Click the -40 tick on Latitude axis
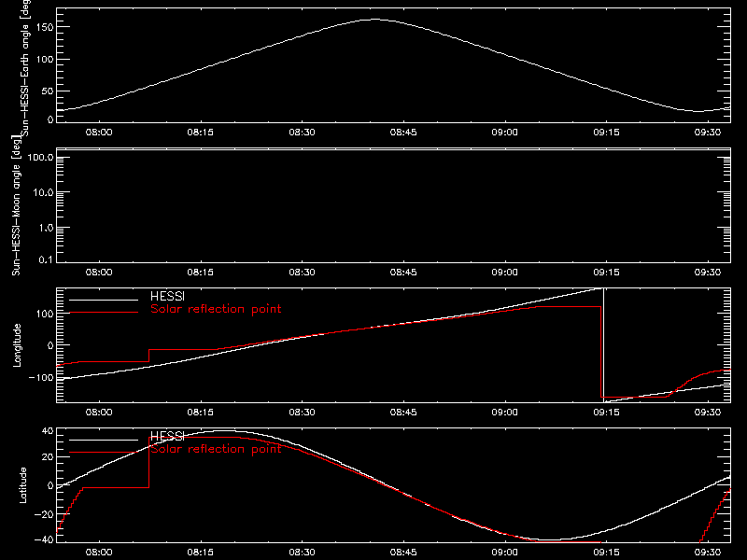The height and width of the screenshot is (560, 747). click(x=44, y=540)
